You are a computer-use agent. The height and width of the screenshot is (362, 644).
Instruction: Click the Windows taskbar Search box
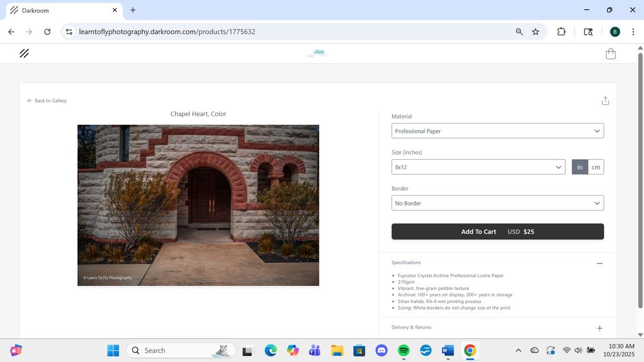click(181, 350)
